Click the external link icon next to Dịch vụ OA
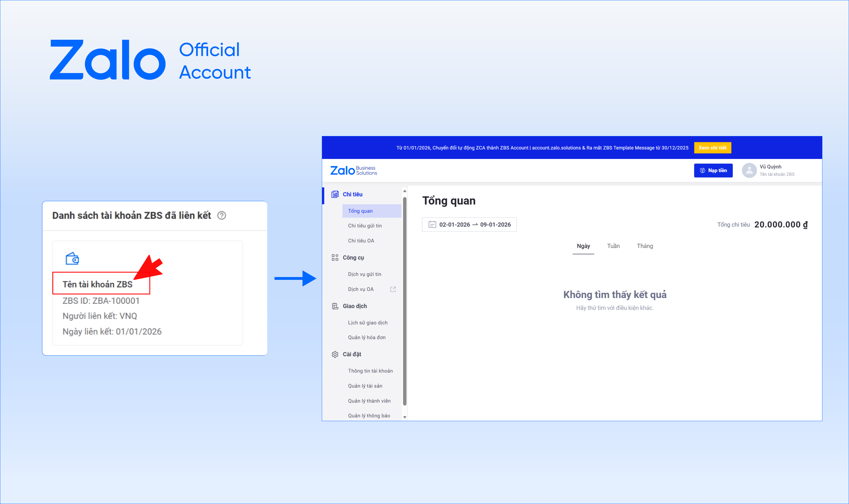The width and height of the screenshot is (849, 504). [393, 289]
